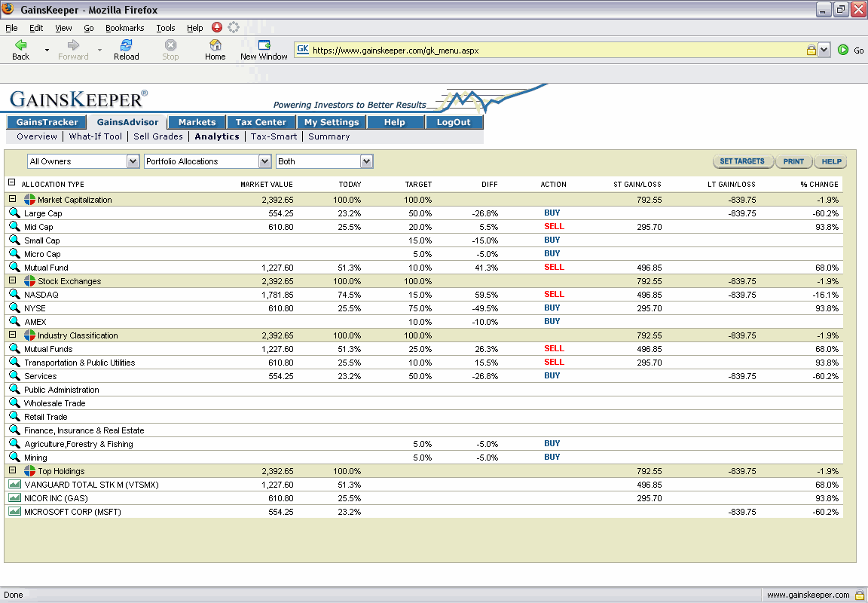Click the BUY action for Small Cap

(x=552, y=240)
